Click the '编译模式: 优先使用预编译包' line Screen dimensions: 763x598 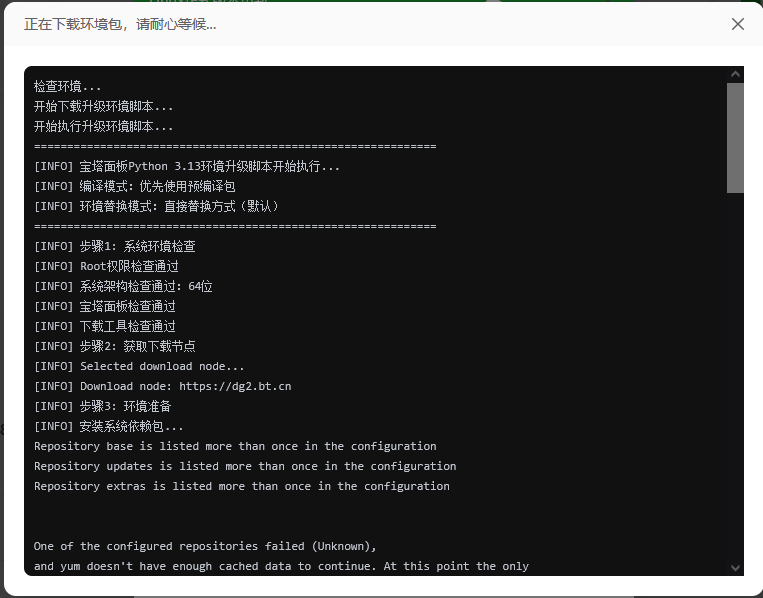coord(135,186)
